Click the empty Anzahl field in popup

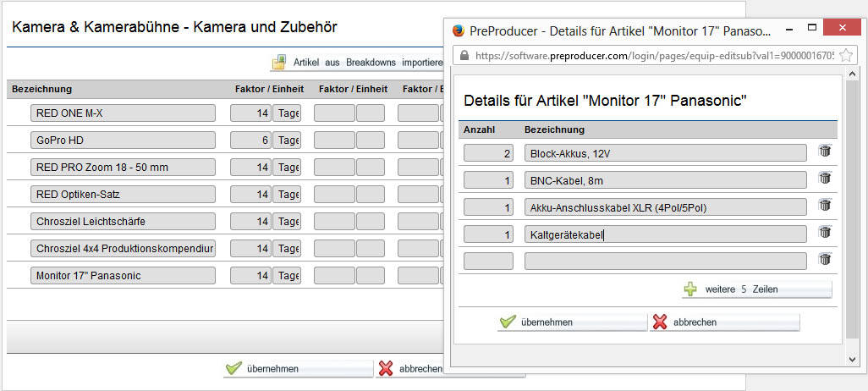(x=488, y=262)
